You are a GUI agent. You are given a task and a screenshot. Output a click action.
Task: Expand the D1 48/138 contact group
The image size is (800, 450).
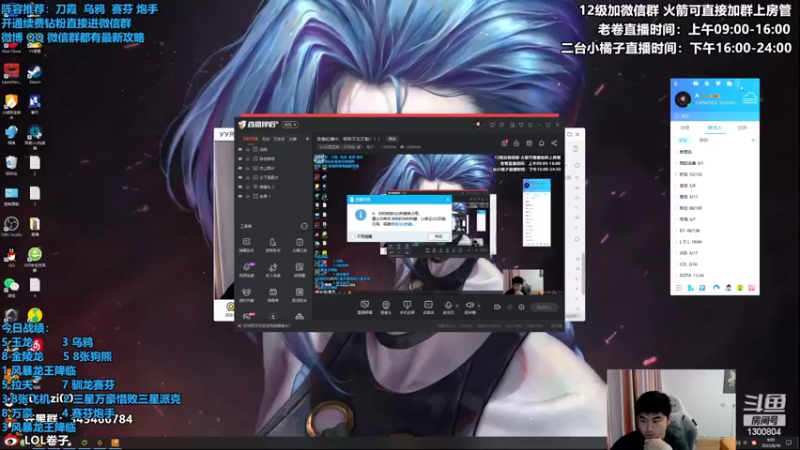click(x=714, y=231)
